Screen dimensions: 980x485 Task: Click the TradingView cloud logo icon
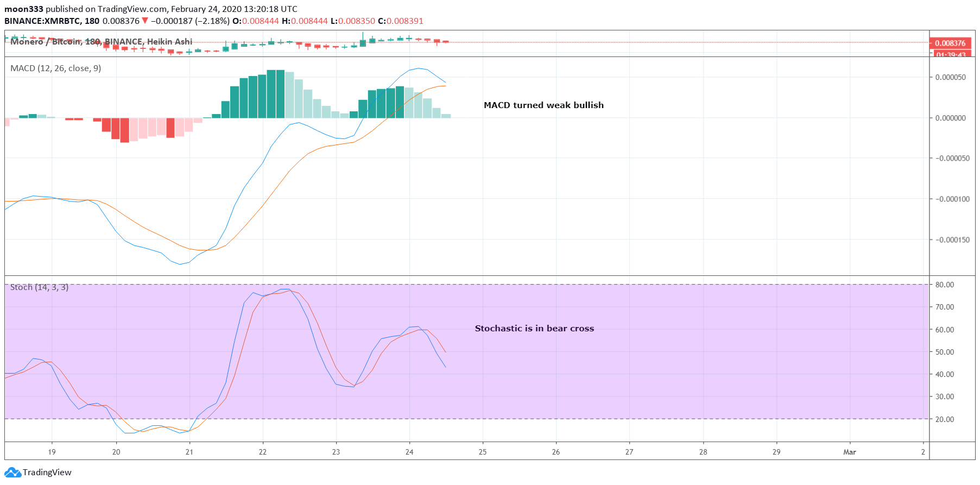12,473
